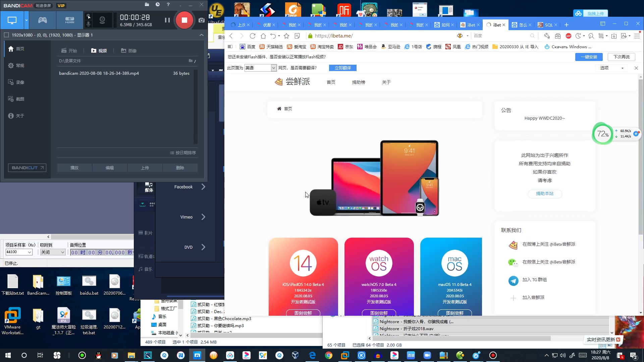The height and width of the screenshot is (362, 644).
Task: Click 一键安装 Flash install button
Action: (589, 57)
